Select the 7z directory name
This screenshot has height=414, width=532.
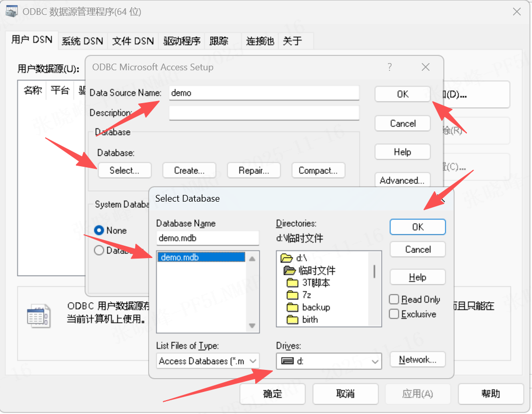click(x=306, y=295)
